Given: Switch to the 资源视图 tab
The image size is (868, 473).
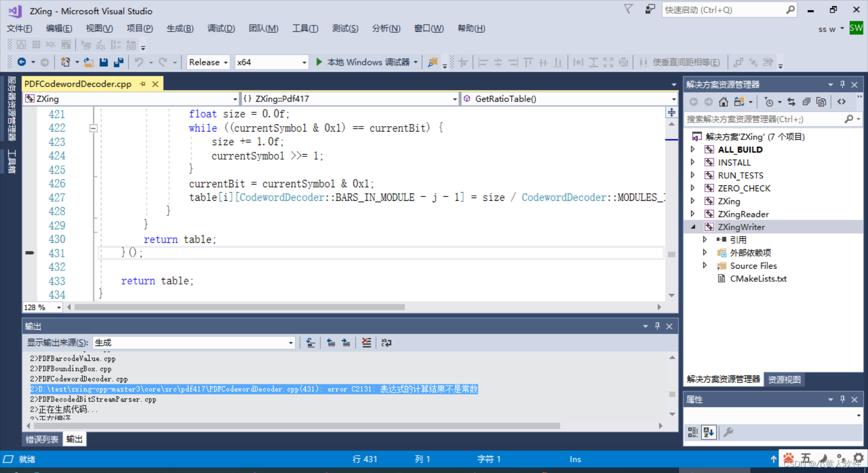Looking at the screenshot, I should [x=784, y=379].
